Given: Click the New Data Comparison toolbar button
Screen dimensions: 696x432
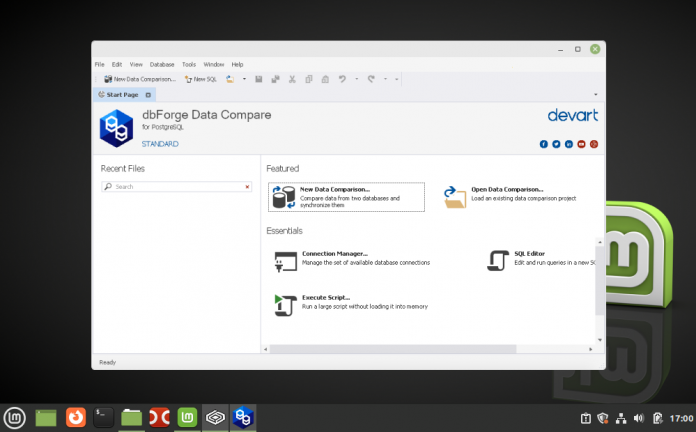Looking at the screenshot, I should coord(140,79).
